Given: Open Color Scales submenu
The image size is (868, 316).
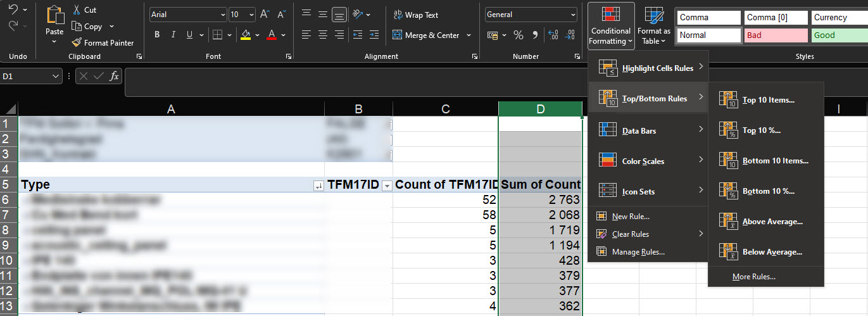Looking at the screenshot, I should point(648,161).
